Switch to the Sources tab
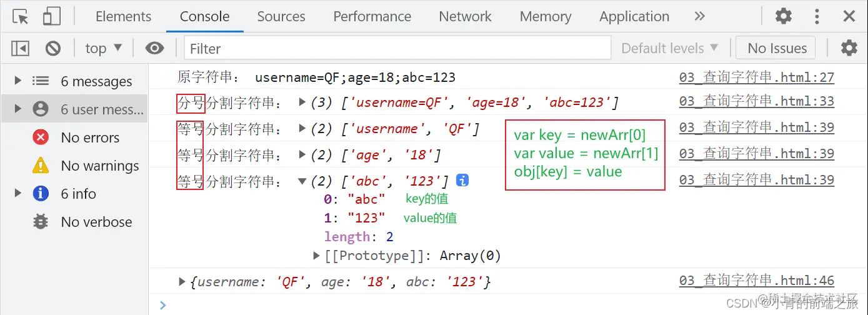This screenshot has width=868, height=315. 281,16
